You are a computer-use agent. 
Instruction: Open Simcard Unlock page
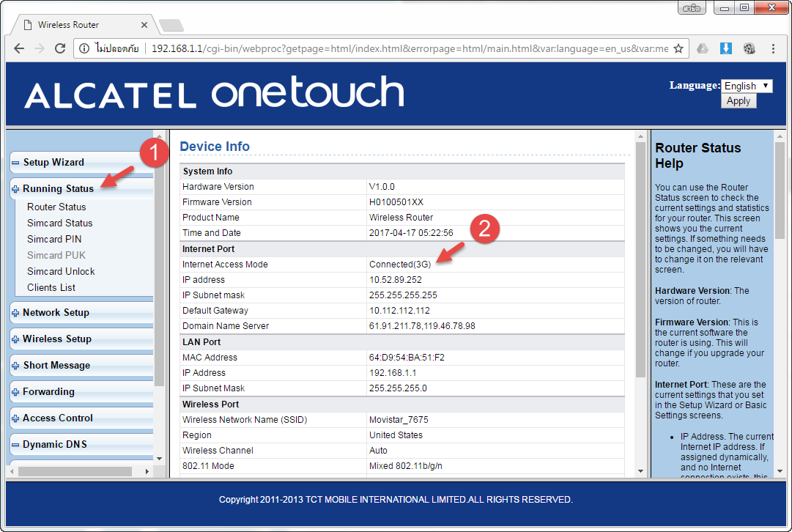[61, 271]
